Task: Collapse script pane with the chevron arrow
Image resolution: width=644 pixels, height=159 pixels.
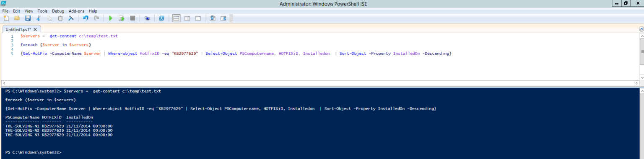Action: [x=641, y=29]
